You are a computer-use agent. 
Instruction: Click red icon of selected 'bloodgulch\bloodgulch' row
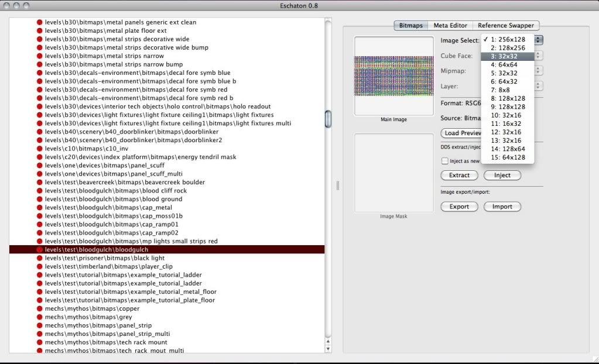[39, 249]
